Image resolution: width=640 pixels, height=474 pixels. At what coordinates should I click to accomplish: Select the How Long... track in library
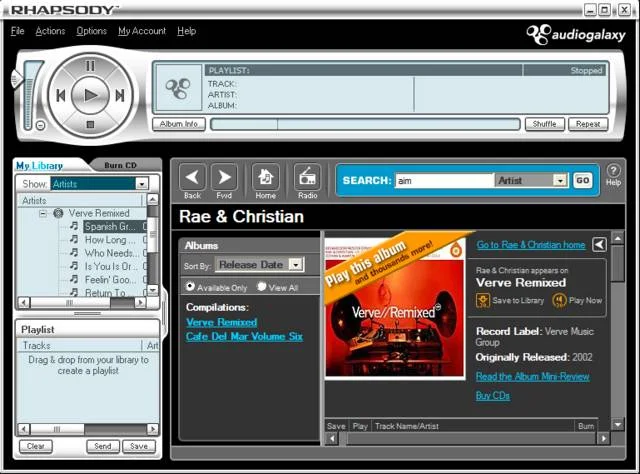click(110, 240)
